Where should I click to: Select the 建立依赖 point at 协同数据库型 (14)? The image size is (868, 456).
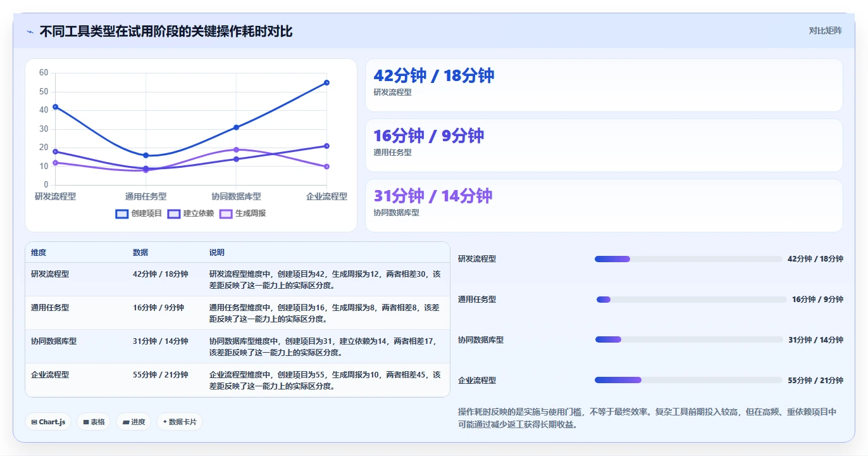[x=236, y=159]
